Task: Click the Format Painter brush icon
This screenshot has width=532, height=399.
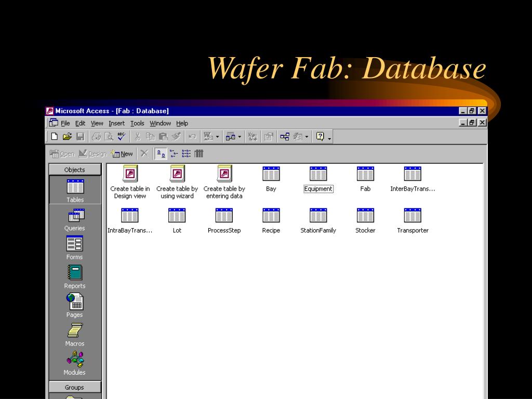Action: tap(176, 137)
